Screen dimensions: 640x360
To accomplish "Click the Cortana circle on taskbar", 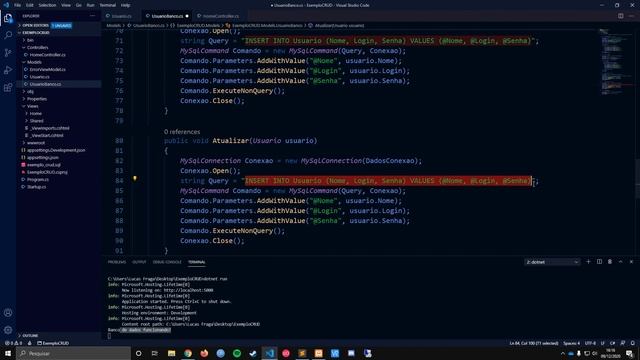I will pyautogui.click(x=138, y=353).
